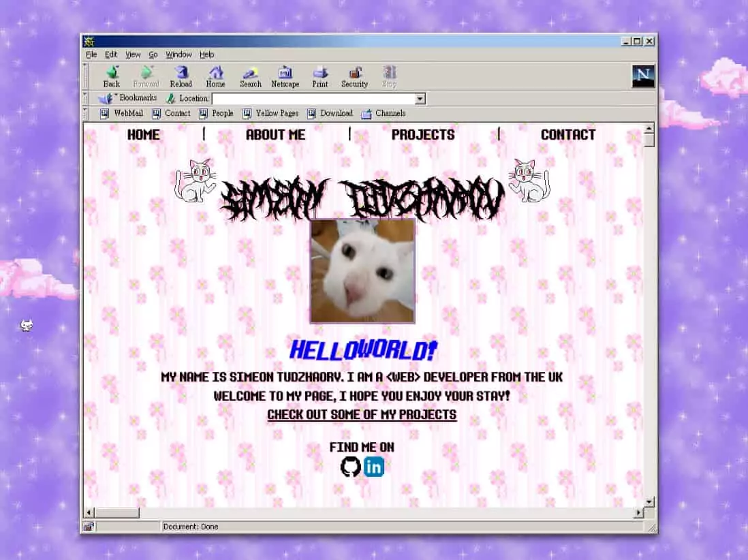Click the Print toolbar icon
The width and height of the screenshot is (748, 560).
pyautogui.click(x=320, y=76)
